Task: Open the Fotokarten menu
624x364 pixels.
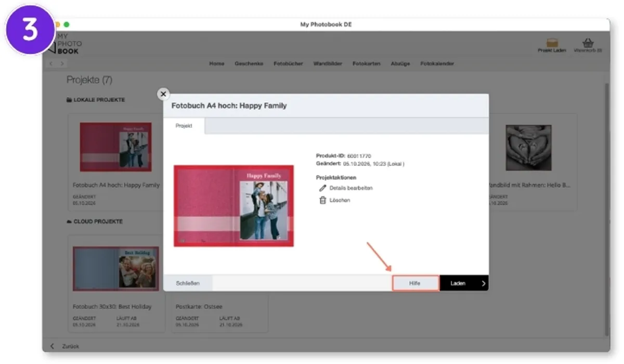Action: point(367,63)
